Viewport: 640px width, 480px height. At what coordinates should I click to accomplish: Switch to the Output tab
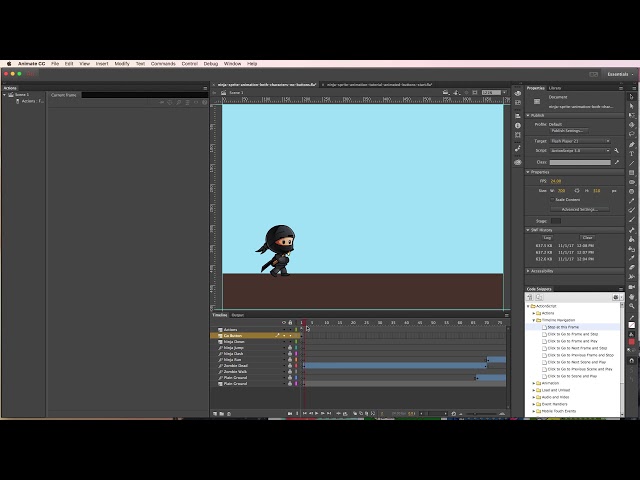pyautogui.click(x=238, y=315)
